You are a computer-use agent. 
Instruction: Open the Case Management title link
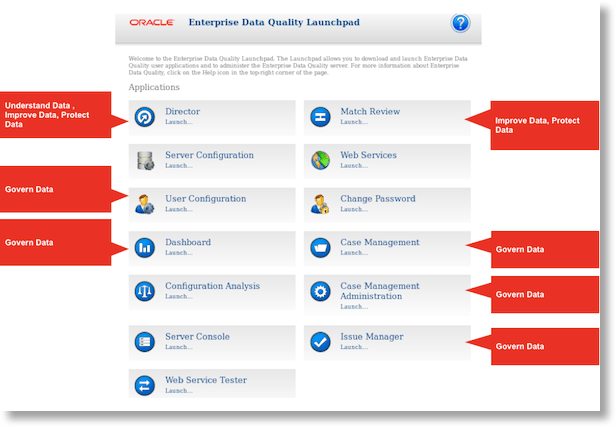point(380,242)
